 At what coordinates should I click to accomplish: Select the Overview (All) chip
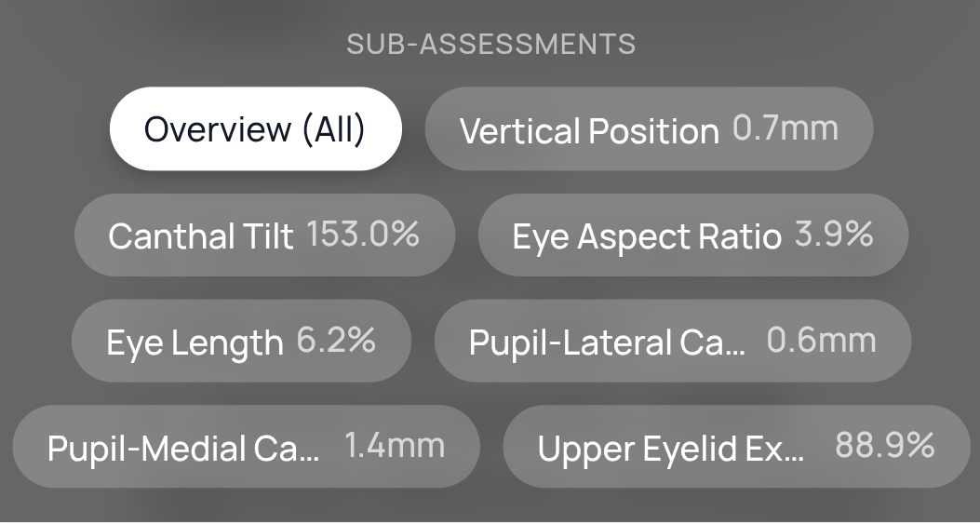point(255,129)
